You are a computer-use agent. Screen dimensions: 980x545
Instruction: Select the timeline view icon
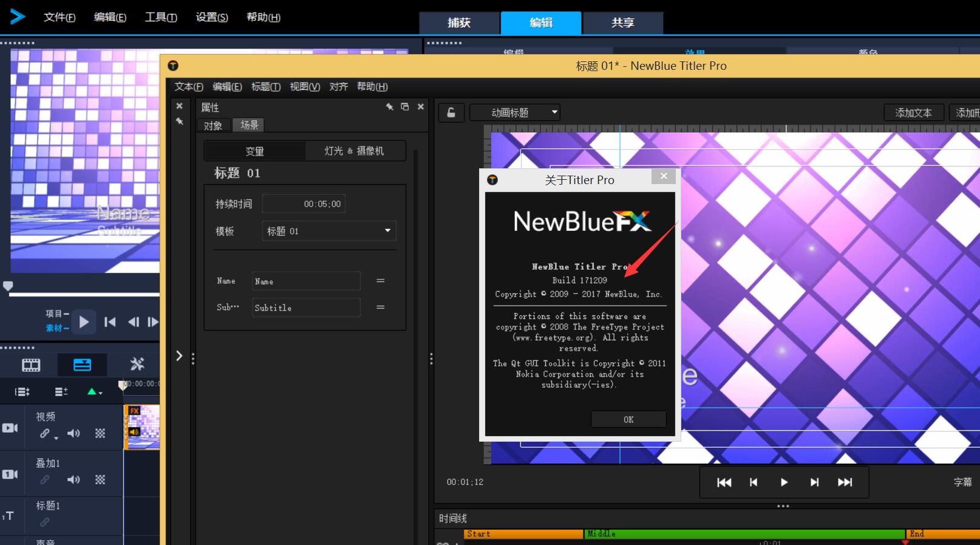click(x=82, y=365)
